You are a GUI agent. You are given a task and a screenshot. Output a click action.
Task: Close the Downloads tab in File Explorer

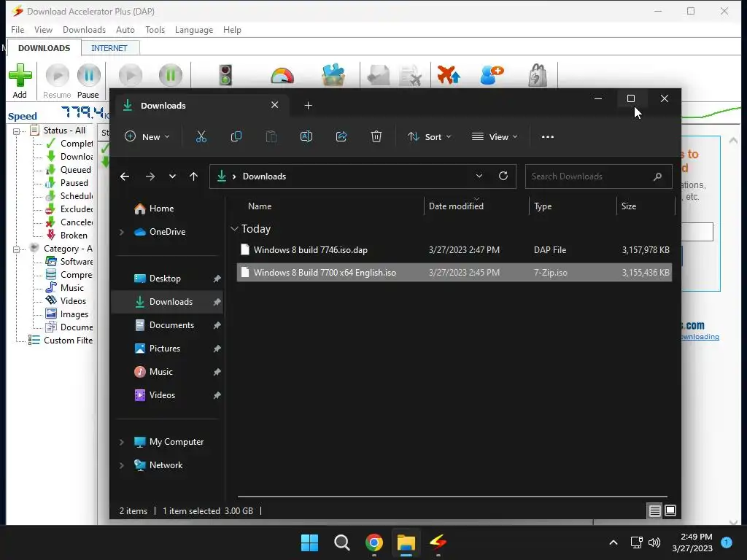tap(275, 105)
